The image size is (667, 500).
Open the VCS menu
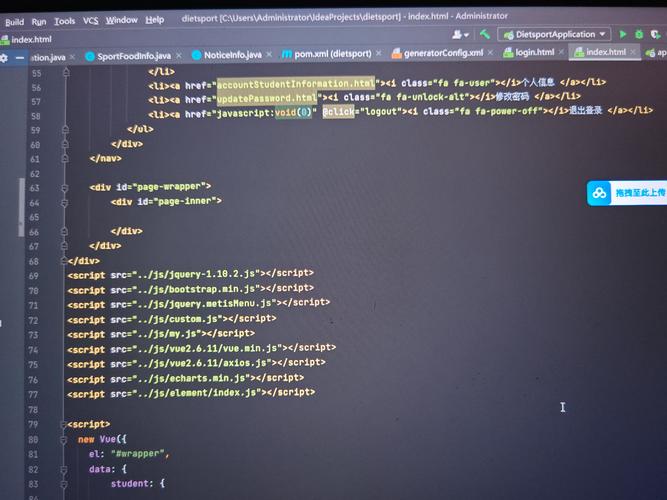click(x=91, y=20)
